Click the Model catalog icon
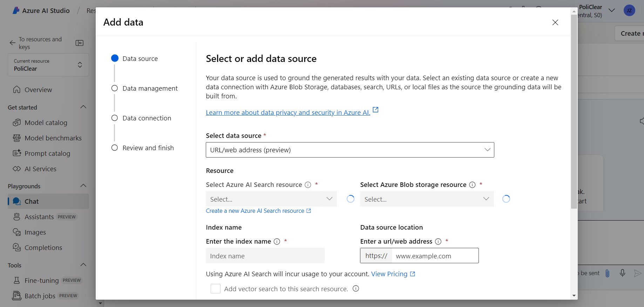Screen dimensions: 644x307 16,123
